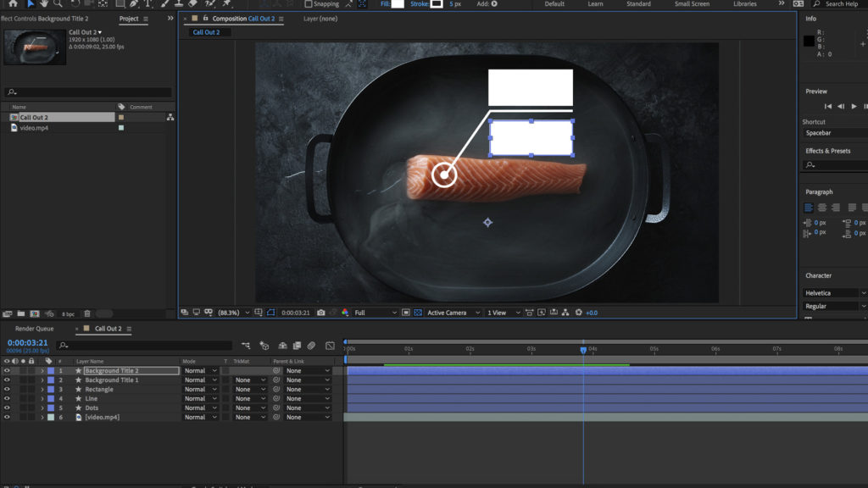The height and width of the screenshot is (488, 868).
Task: Open the Active Camera view dropdown
Action: coord(453,313)
